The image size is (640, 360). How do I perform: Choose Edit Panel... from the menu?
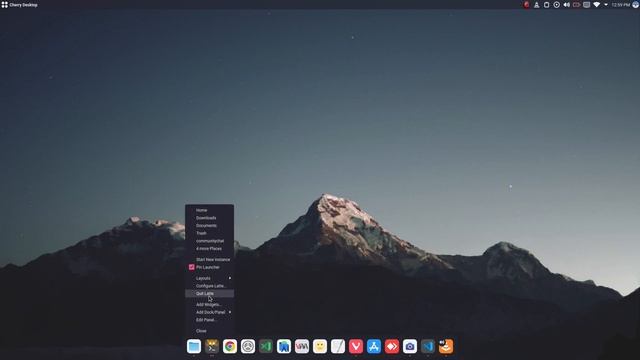(209, 320)
